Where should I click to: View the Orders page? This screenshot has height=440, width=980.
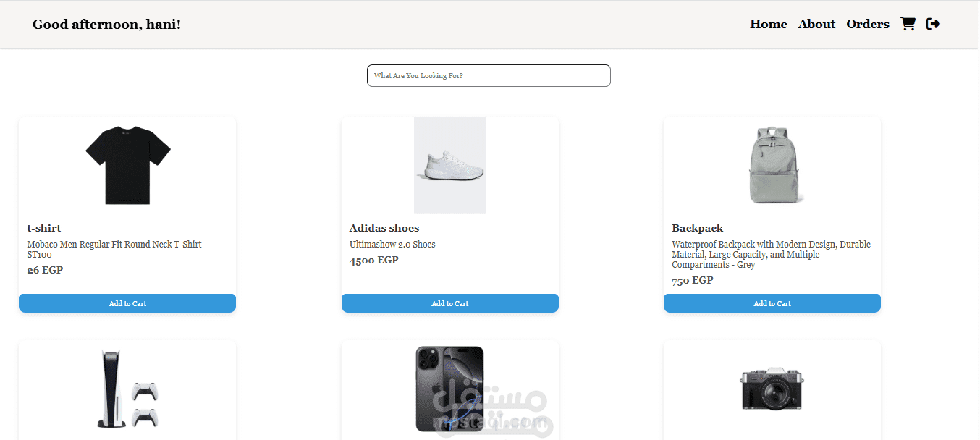868,24
